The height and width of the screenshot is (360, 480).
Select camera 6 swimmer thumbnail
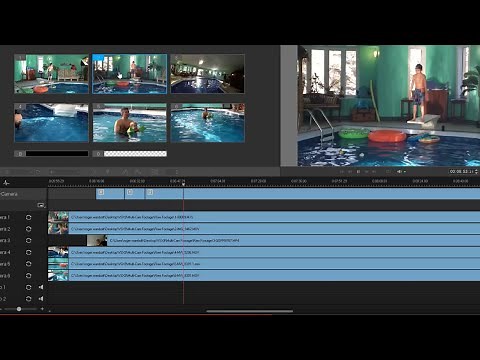point(208,123)
